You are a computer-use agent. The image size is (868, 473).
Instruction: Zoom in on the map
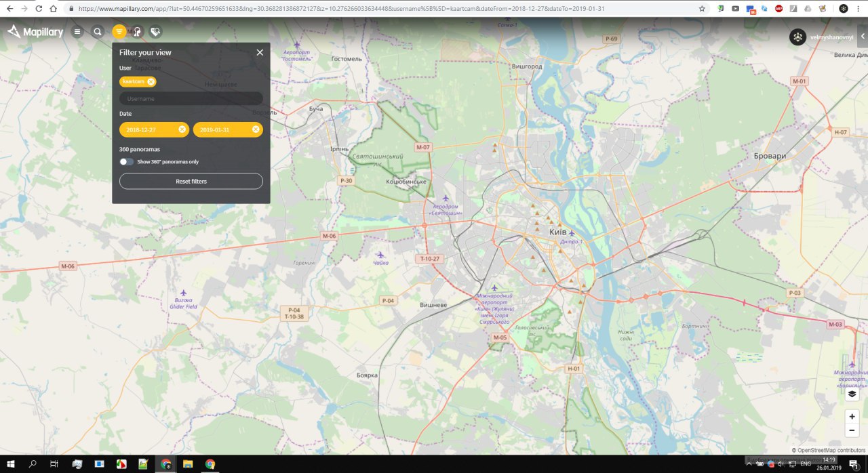(852, 417)
